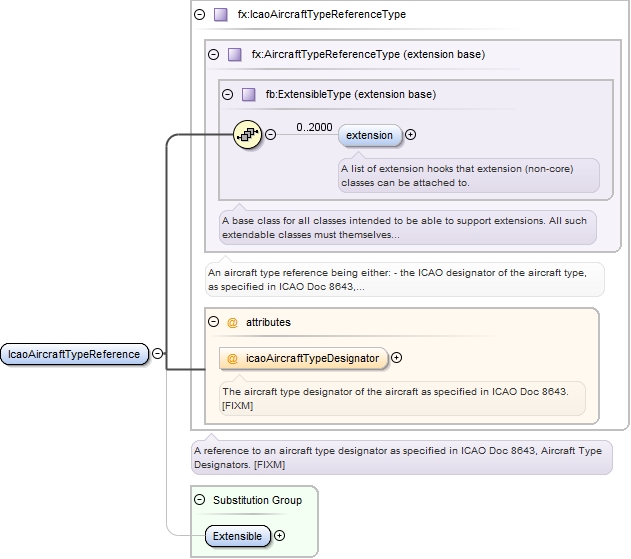This screenshot has height=559, width=631.
Task: Collapse the attributes group
Action: click(213, 323)
